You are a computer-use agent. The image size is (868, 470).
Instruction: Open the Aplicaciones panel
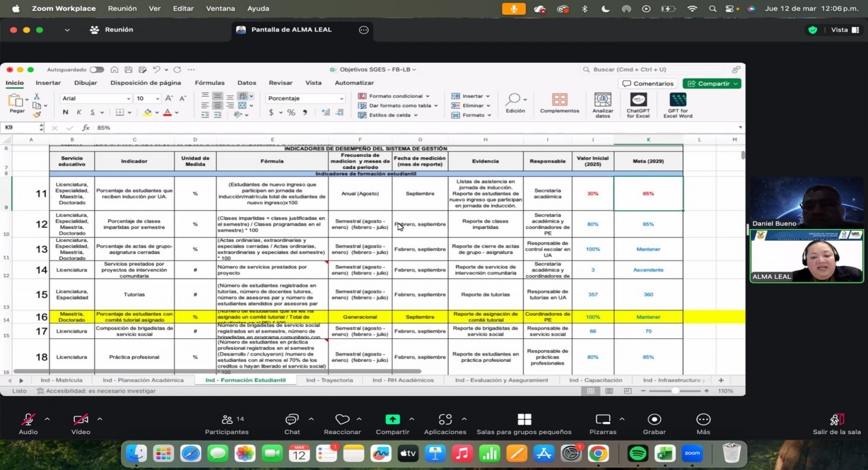pyautogui.click(x=445, y=420)
